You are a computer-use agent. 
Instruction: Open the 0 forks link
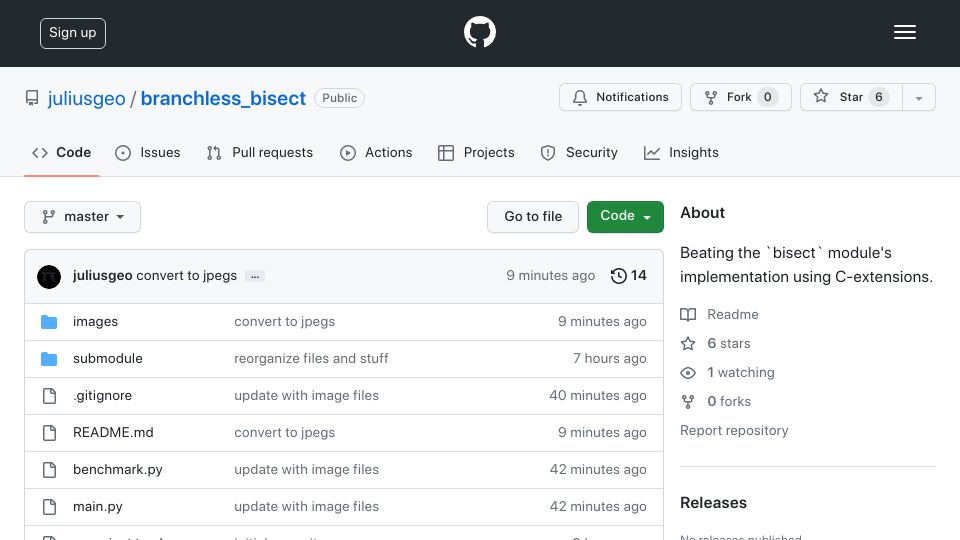[729, 401]
